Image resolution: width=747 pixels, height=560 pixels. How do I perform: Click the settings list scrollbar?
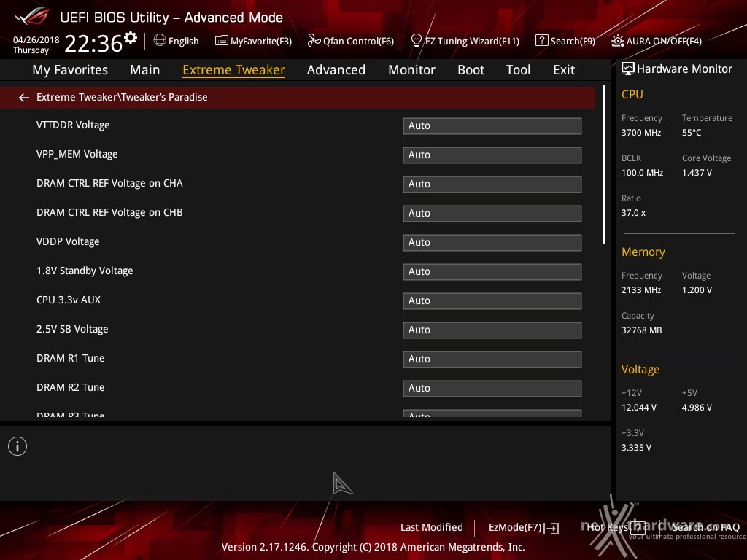point(604,164)
